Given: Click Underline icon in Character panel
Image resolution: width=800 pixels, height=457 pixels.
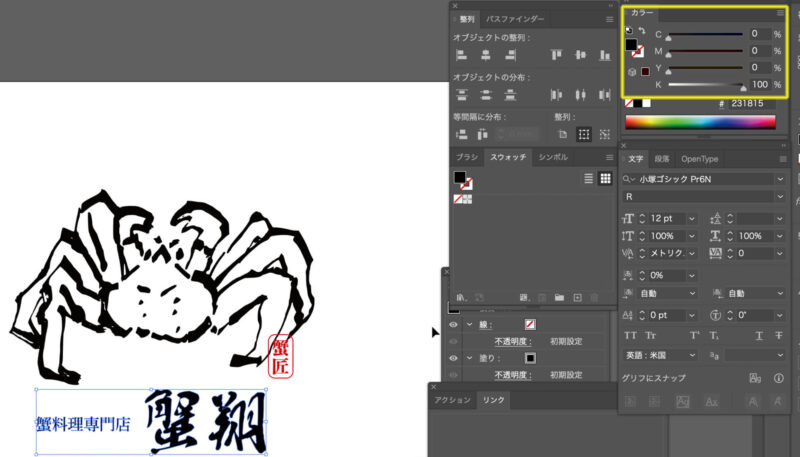Looking at the screenshot, I should click(759, 336).
